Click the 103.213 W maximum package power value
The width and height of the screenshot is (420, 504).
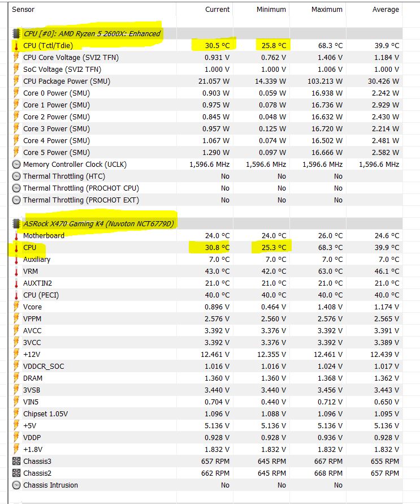tap(325, 81)
